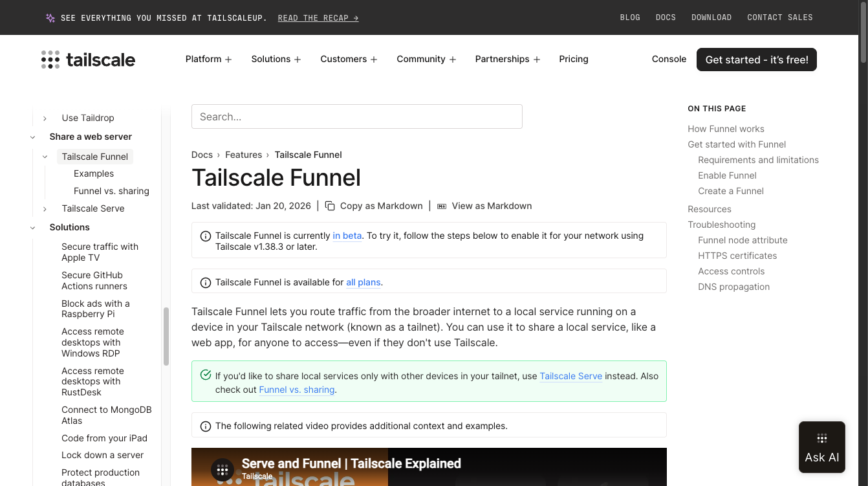Jump to Enable Funnel section
This screenshot has height=486, width=868.
pos(727,175)
